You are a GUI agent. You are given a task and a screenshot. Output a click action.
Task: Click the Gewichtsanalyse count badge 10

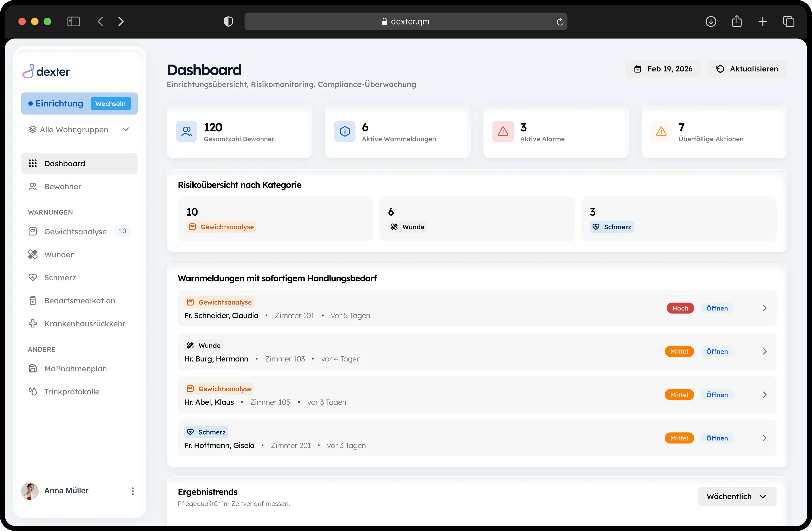click(122, 231)
